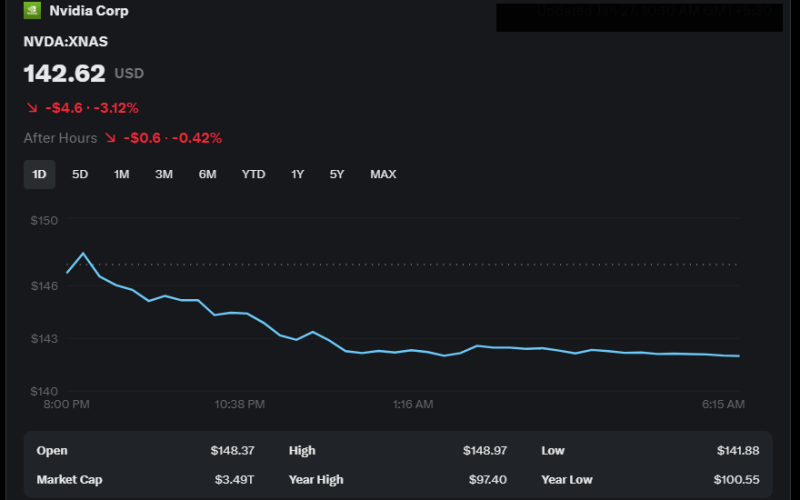The width and height of the screenshot is (800, 500).
Task: Click the Year High value $97.40
Action: (488, 480)
